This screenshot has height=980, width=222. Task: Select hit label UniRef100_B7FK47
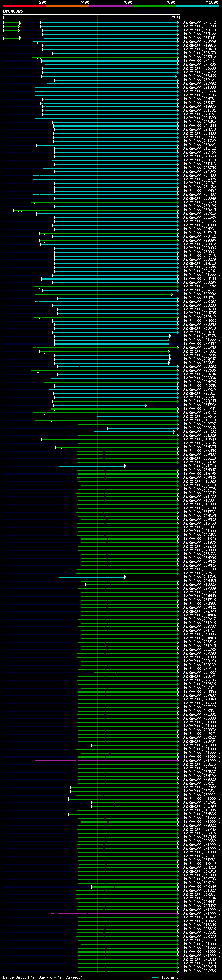pos(199,183)
